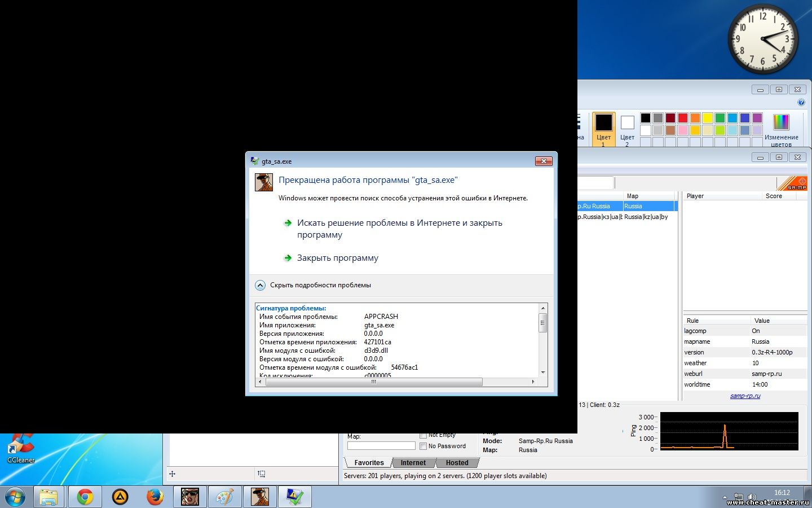Switch to the gta_sa.exe taskbar button
812x508 pixels.
pyautogui.click(x=260, y=497)
